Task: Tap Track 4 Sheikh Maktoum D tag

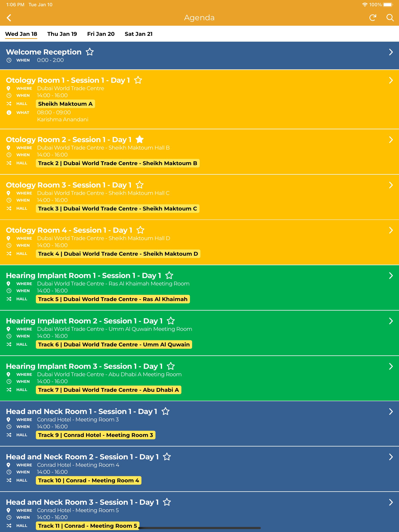Action: [x=118, y=254]
